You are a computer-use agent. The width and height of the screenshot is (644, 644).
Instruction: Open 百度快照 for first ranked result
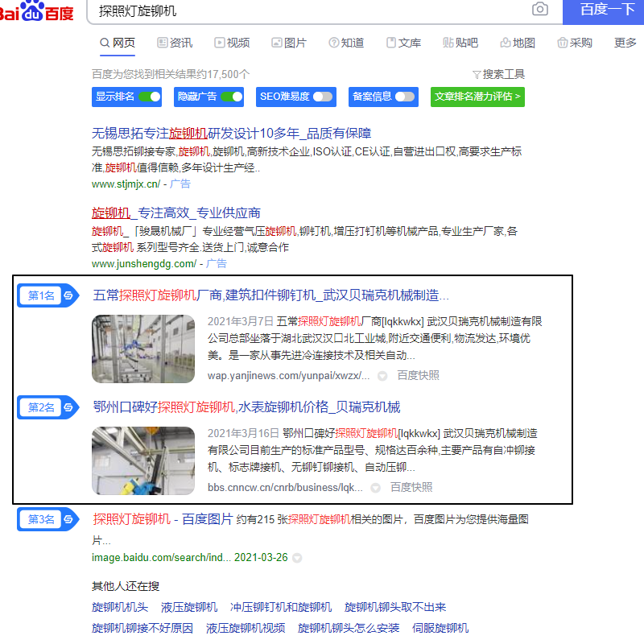point(418,375)
